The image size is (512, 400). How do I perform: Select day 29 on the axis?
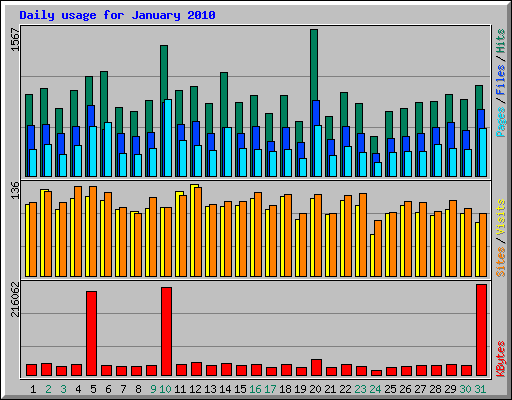pos(450,389)
